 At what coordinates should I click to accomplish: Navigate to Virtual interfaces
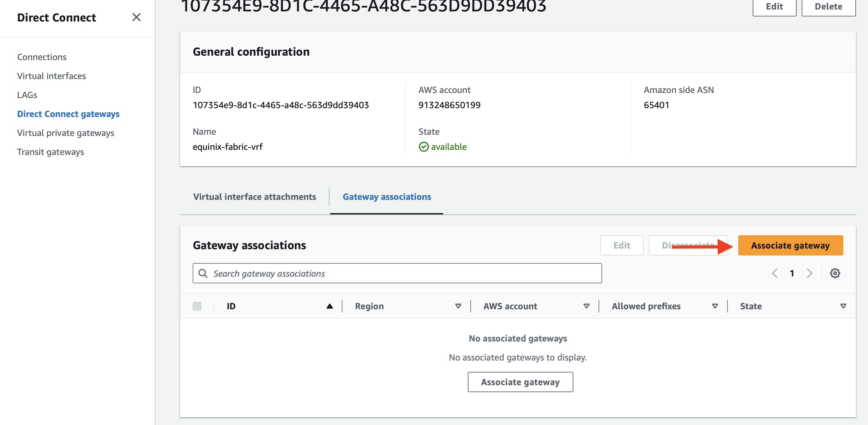[51, 75]
